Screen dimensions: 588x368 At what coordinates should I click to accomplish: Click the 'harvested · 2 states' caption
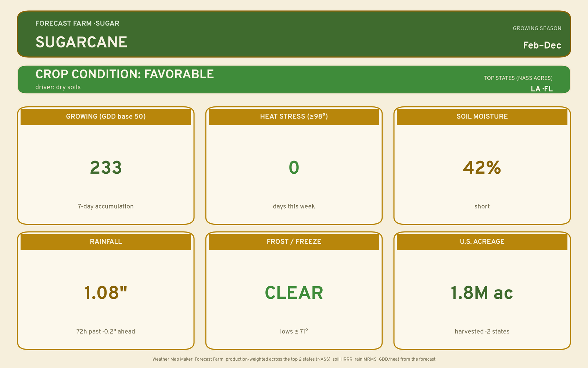click(x=482, y=332)
